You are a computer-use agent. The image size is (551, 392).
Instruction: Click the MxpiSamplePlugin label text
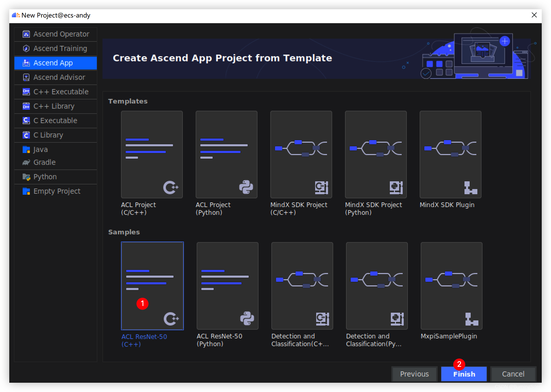tap(449, 336)
